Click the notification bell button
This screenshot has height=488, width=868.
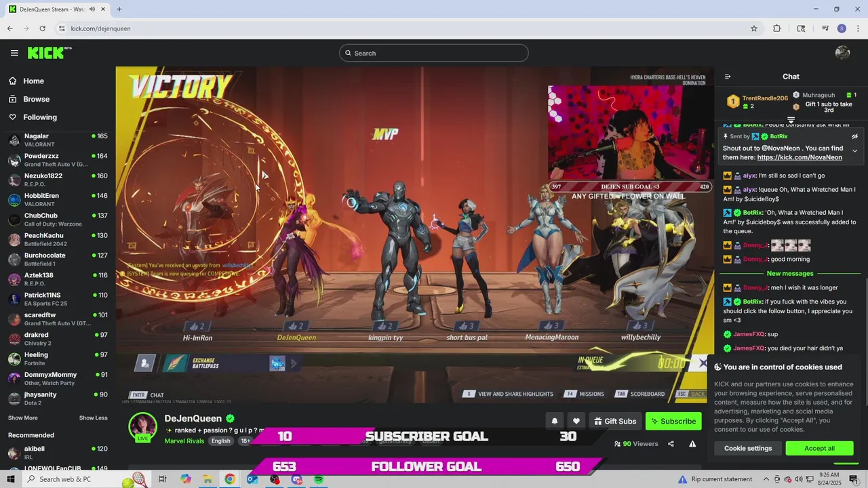click(x=554, y=421)
